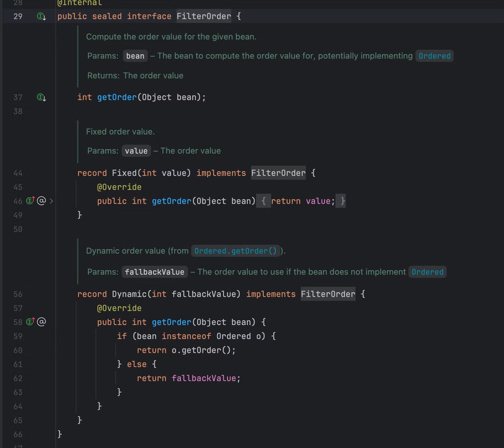Place the cursor on the Fixed record name

(x=124, y=173)
